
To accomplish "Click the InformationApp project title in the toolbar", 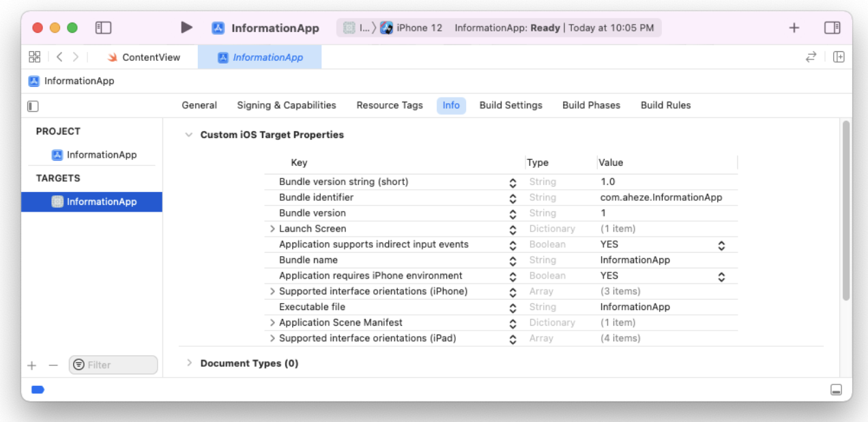I will click(275, 28).
